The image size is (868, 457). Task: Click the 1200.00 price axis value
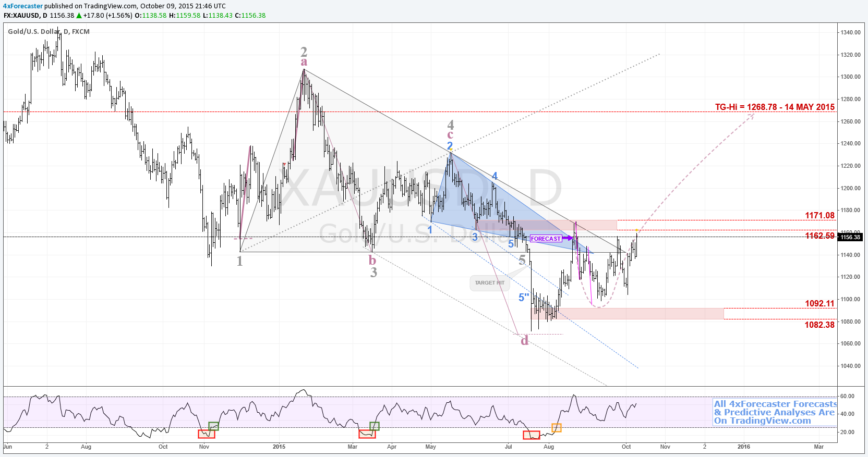850,188
